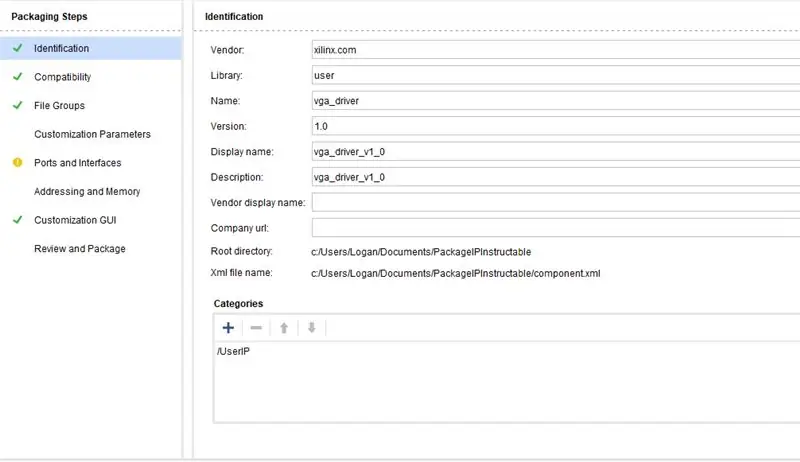Focus the empty Company url field
Image resolution: width=800 pixels, height=462 pixels.
(x=556, y=228)
